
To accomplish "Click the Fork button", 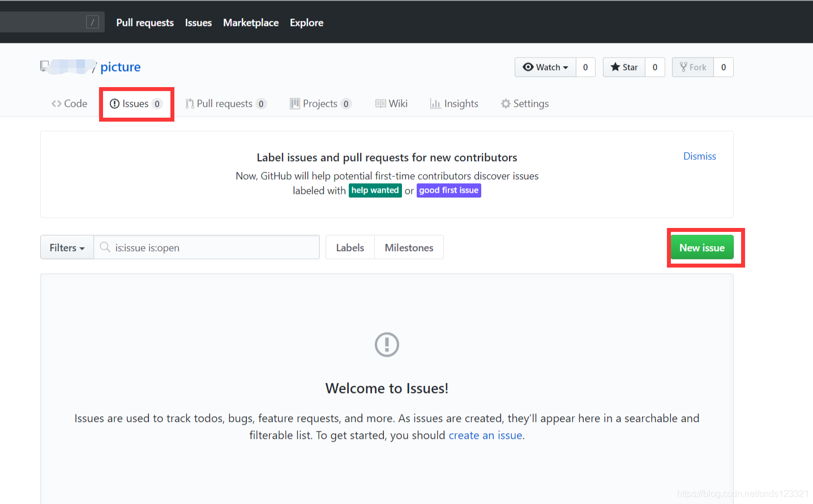I will tap(693, 67).
